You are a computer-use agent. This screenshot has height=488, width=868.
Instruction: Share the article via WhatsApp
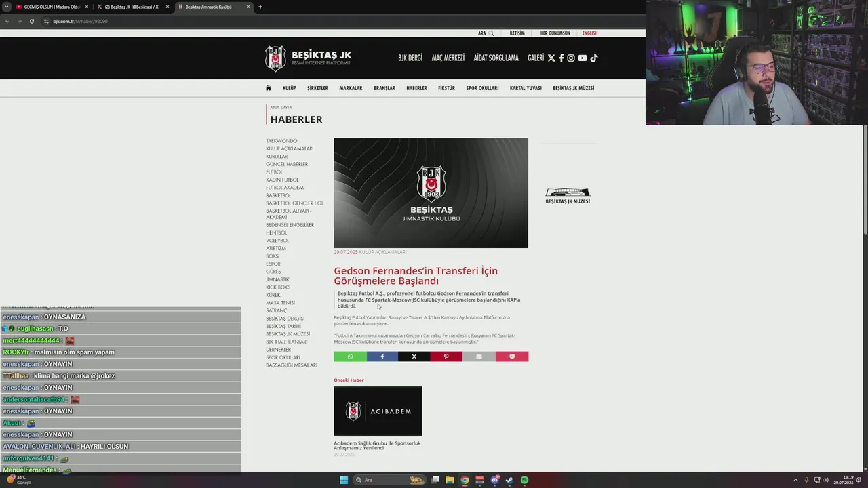coord(350,357)
